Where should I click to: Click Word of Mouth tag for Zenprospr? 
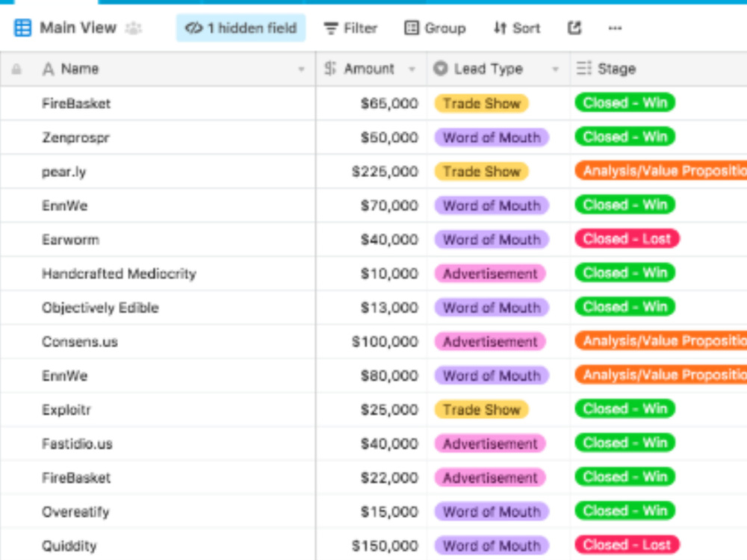(x=492, y=137)
